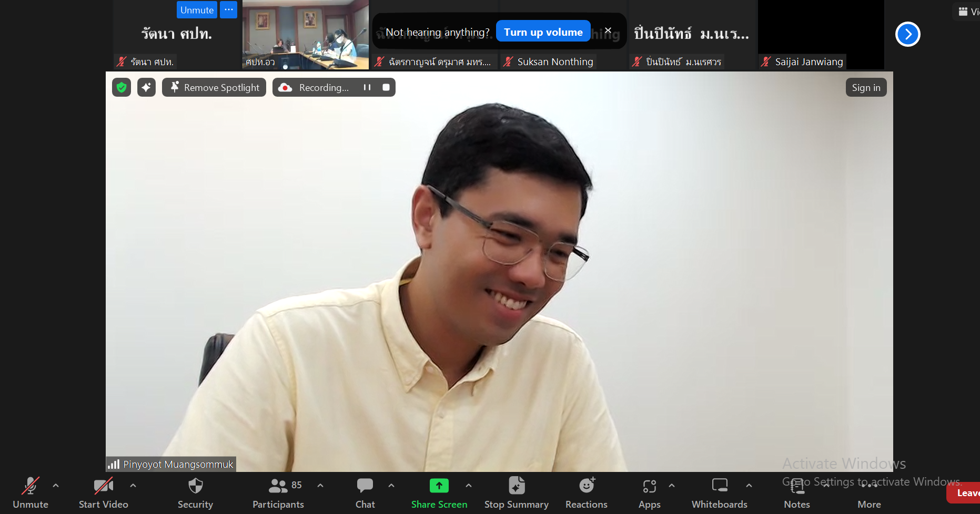Click the Pinyoyot Muangsommuk name label

point(178,465)
